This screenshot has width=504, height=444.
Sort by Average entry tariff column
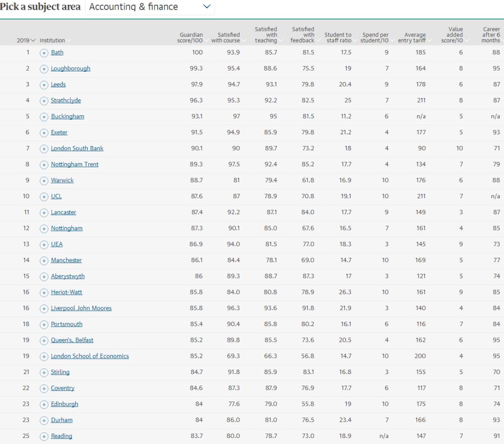[414, 38]
